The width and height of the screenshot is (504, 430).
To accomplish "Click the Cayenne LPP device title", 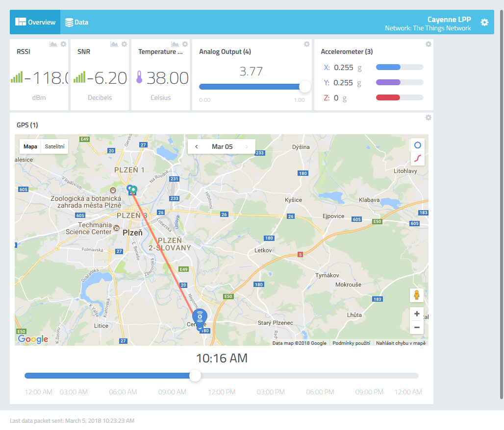I will click(449, 19).
